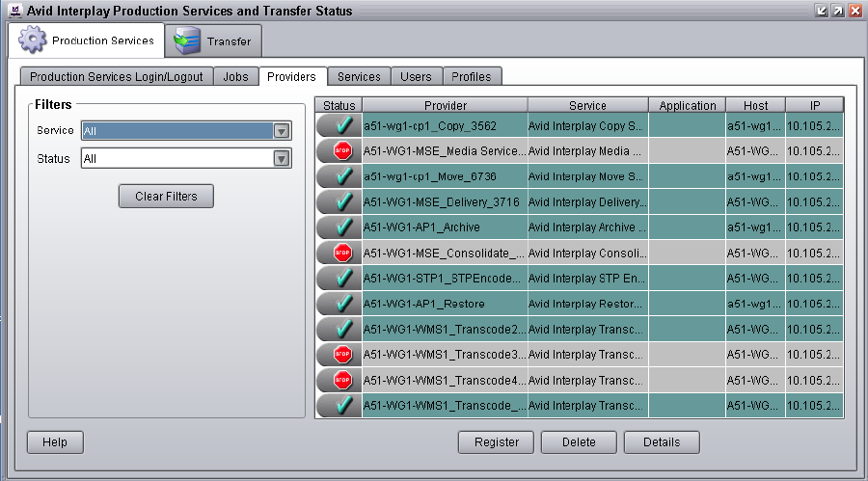This screenshot has height=481, width=868.
Task: Open the Services tab
Action: pos(360,76)
